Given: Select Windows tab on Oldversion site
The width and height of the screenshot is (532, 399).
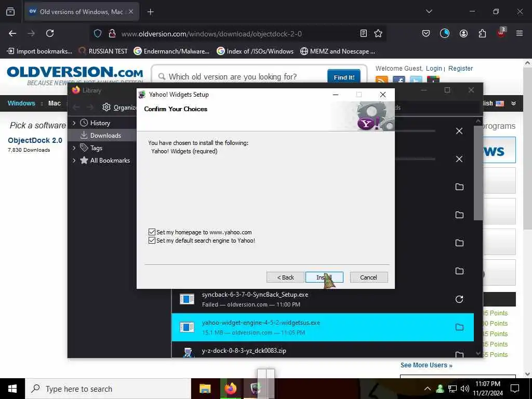Looking at the screenshot, I should point(21,103).
